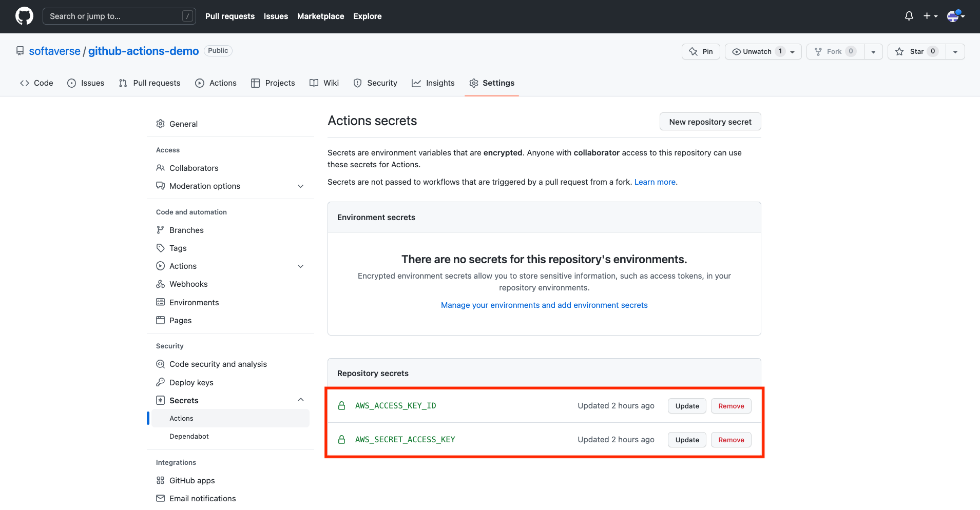
Task: Expand the Moderation options chevron
Action: point(301,186)
